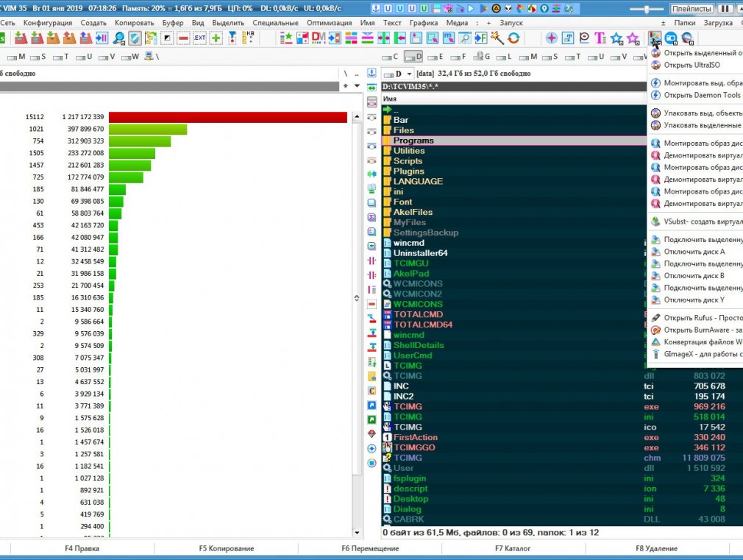Open the left panel directory history arrow
This screenshot has width=743, height=560.
(x=357, y=86)
